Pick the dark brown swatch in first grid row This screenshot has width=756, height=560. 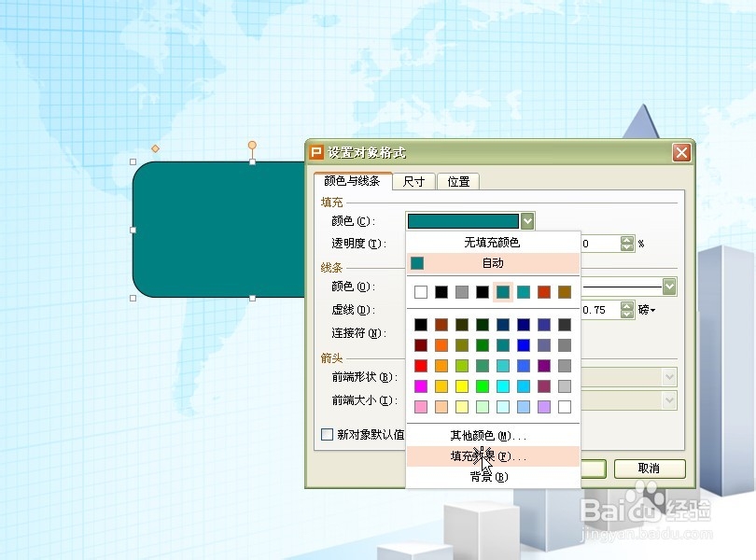441,325
